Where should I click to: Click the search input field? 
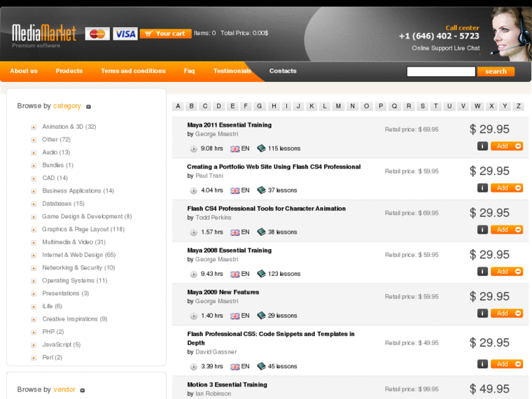pos(441,71)
